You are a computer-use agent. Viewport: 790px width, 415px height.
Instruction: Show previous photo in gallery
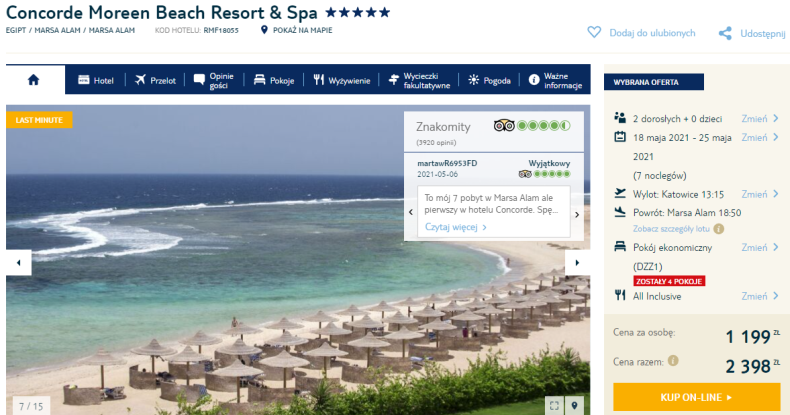click(x=19, y=262)
